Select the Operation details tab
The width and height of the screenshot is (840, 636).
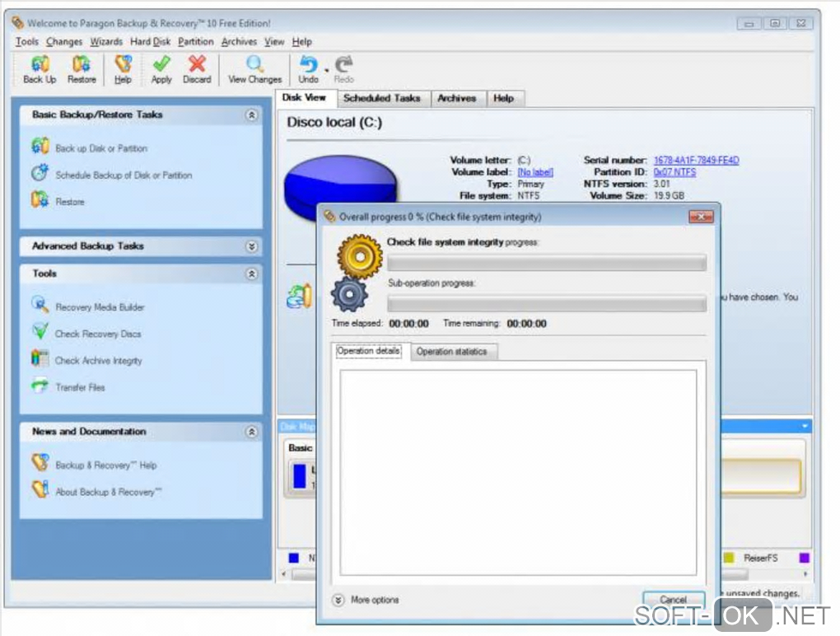pos(369,351)
